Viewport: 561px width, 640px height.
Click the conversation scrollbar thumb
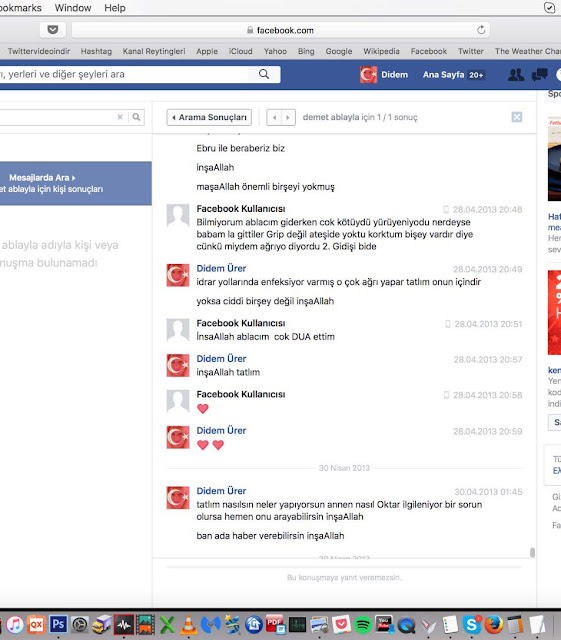click(x=532, y=552)
